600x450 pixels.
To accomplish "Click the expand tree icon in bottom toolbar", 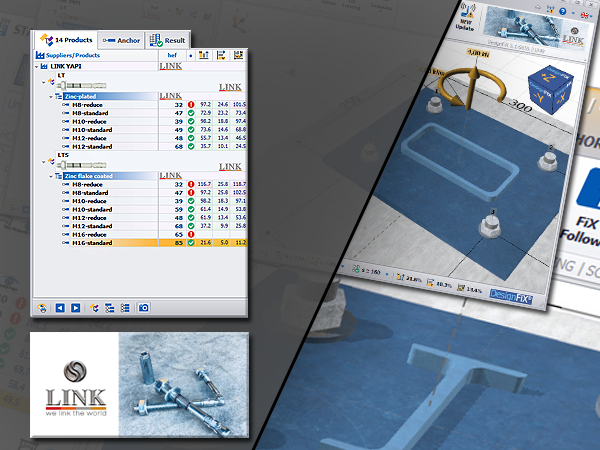I will [x=109, y=308].
